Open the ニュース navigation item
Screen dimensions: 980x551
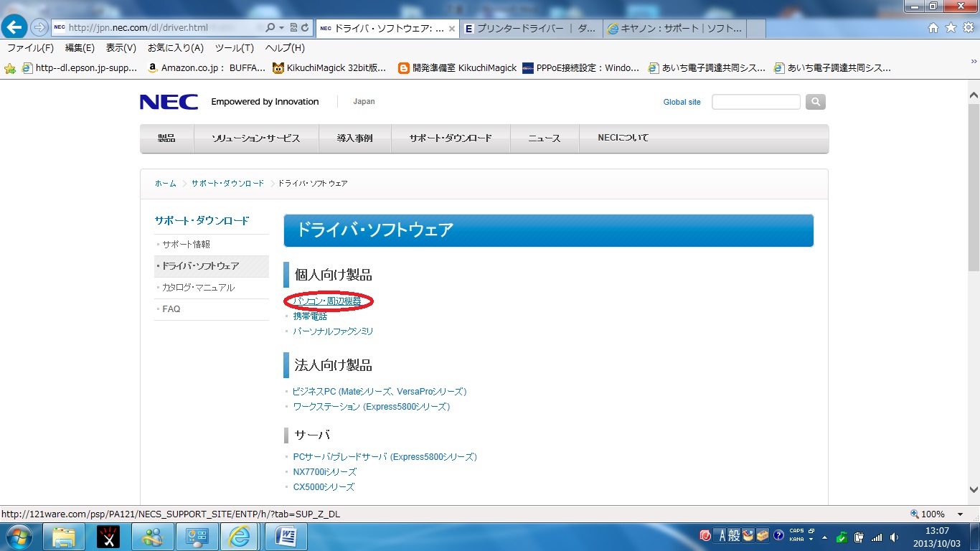click(x=545, y=138)
